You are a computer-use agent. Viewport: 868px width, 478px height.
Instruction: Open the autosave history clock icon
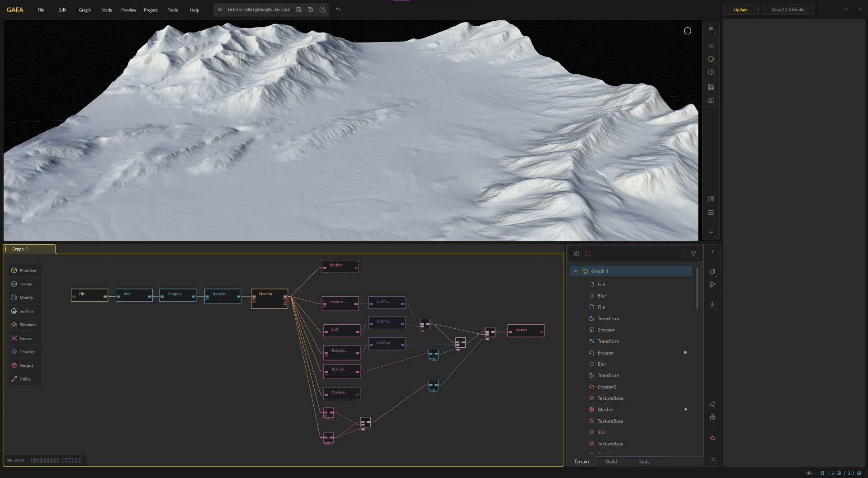(323, 9)
